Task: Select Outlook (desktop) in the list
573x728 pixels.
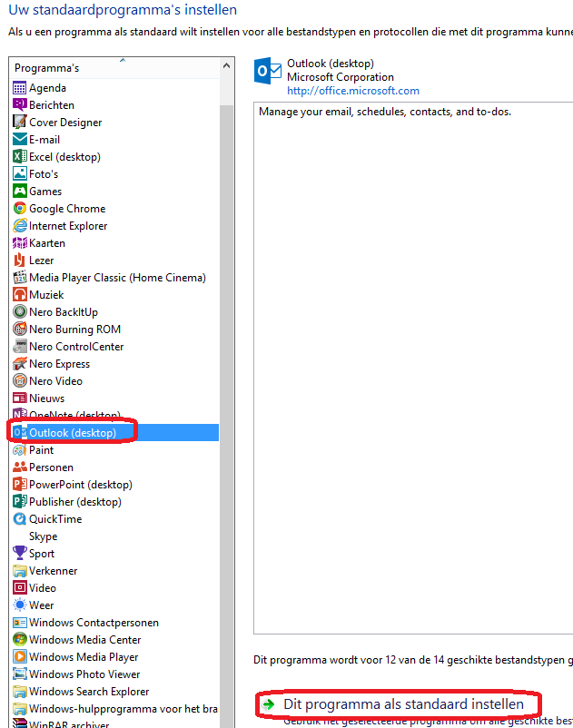Action: click(x=114, y=432)
